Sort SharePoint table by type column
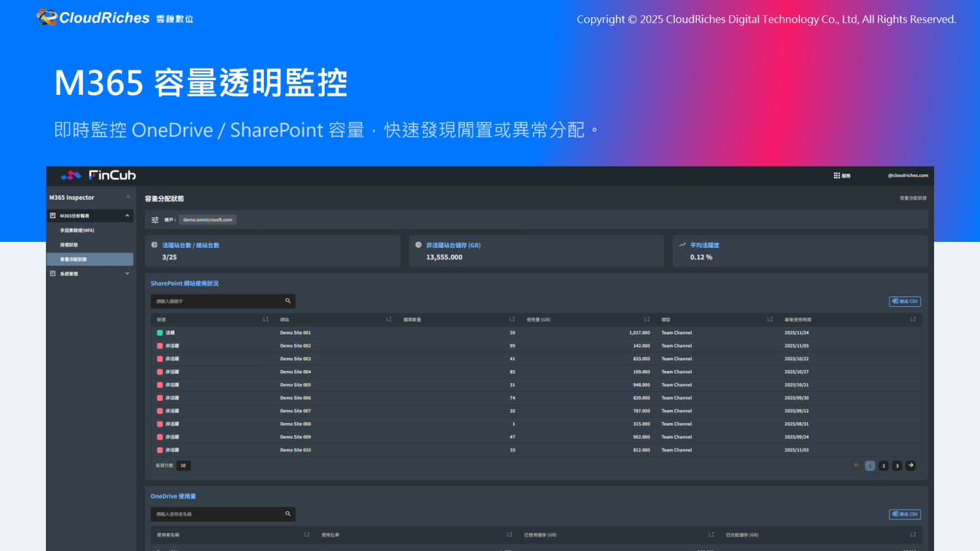980x551 pixels. [770, 320]
